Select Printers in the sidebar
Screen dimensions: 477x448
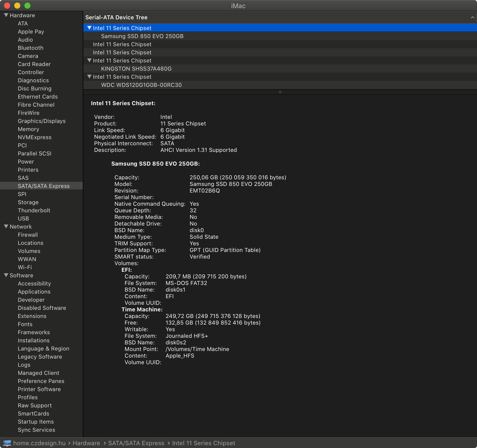[x=28, y=170]
